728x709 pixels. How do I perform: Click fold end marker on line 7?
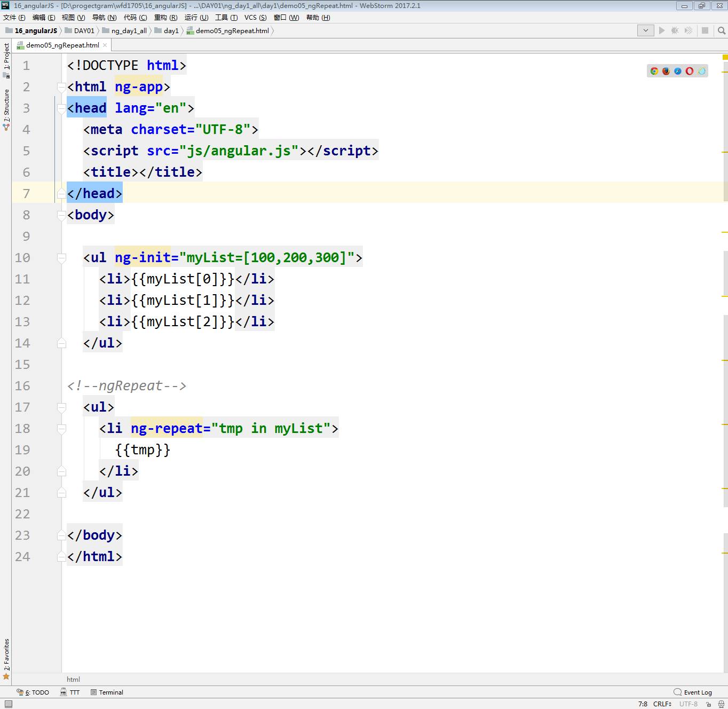(62, 194)
